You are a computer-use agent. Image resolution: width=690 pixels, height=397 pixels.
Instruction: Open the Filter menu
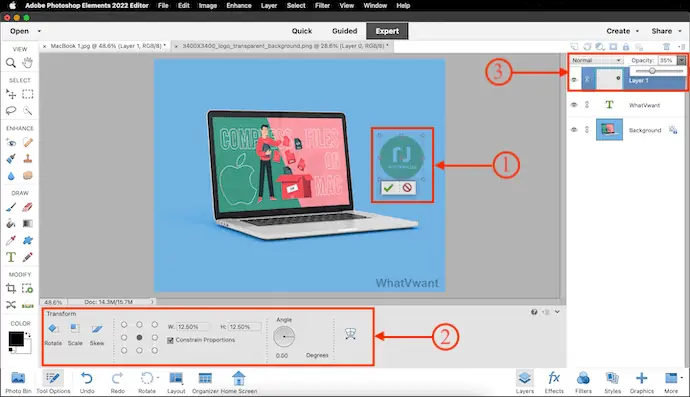point(322,6)
